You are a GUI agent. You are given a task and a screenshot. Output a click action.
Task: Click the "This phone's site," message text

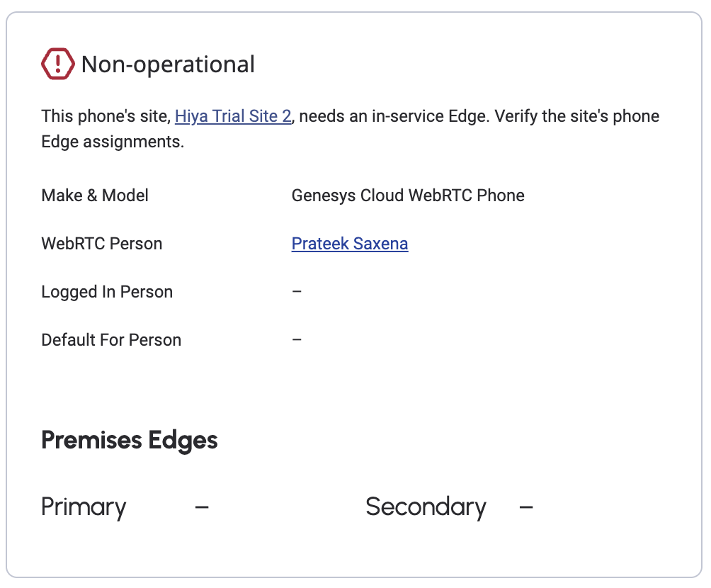click(106, 116)
